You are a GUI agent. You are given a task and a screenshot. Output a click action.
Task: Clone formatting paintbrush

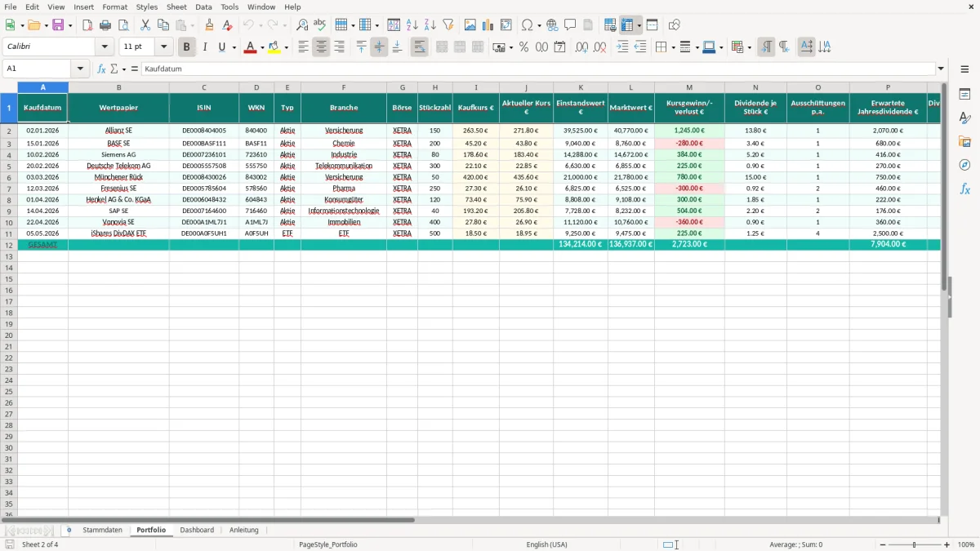209,25
